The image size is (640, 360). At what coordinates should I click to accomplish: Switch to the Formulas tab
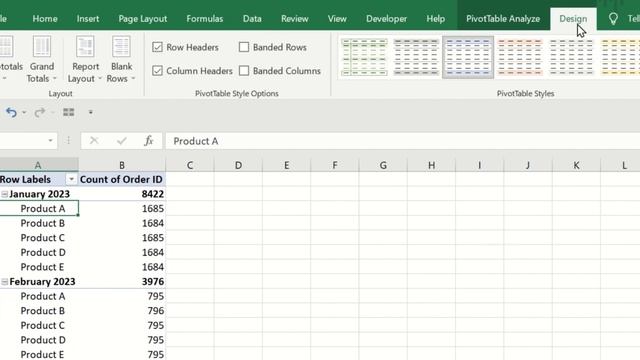point(204,19)
